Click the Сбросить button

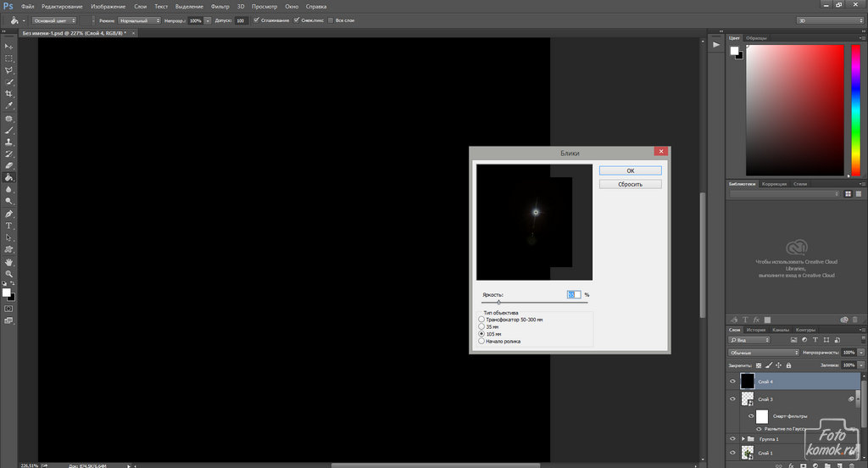[630, 184]
